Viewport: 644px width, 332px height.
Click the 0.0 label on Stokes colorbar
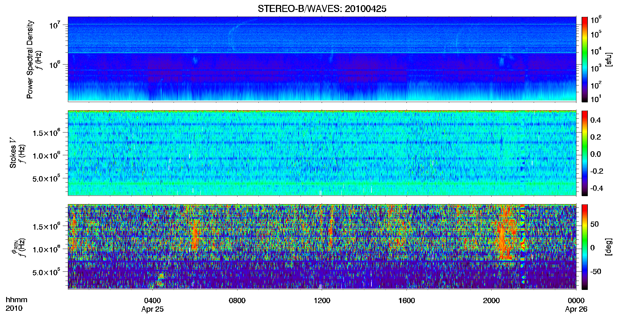[595, 154]
